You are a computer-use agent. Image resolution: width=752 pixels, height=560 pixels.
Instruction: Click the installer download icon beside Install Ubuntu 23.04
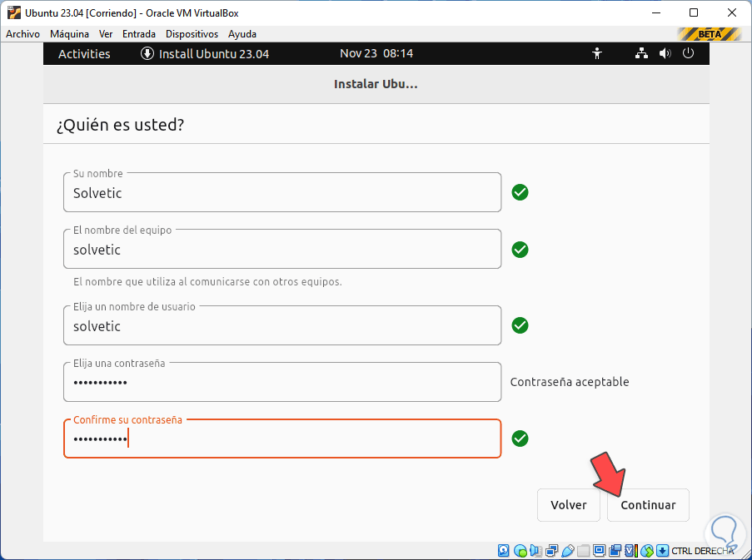147,53
